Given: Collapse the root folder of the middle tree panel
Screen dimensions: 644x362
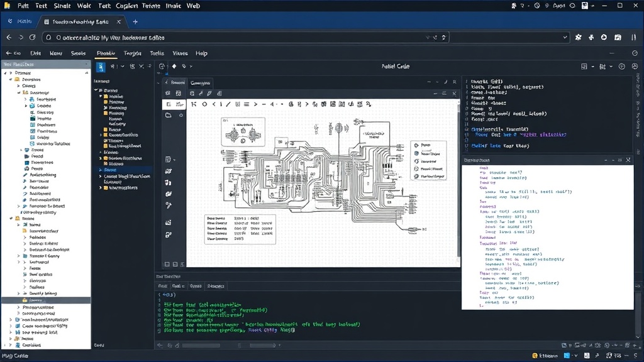Looking at the screenshot, I should click(96, 90).
